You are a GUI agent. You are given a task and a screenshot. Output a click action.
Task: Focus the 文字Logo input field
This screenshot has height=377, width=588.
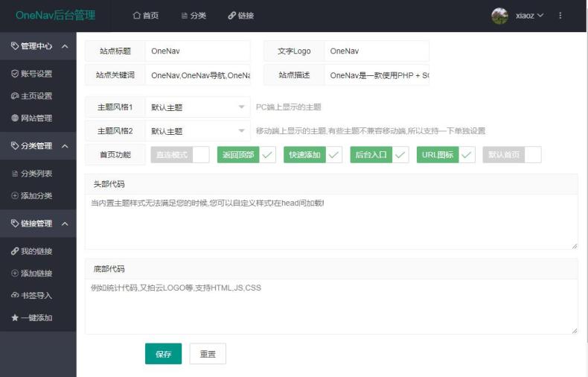[377, 51]
